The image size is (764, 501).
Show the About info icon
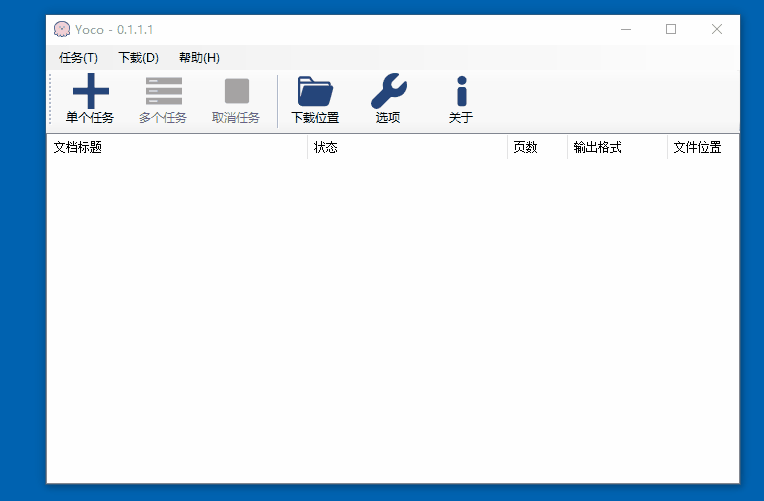click(461, 91)
